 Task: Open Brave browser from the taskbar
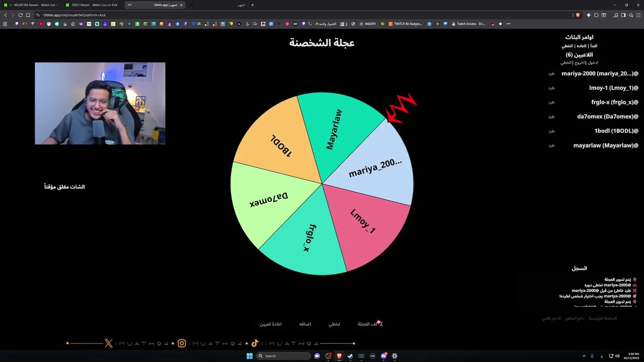click(339, 356)
